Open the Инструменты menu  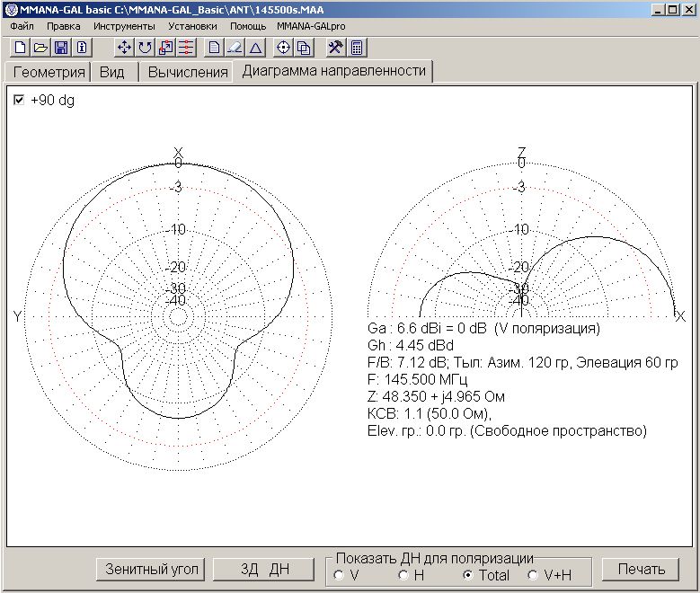124,27
